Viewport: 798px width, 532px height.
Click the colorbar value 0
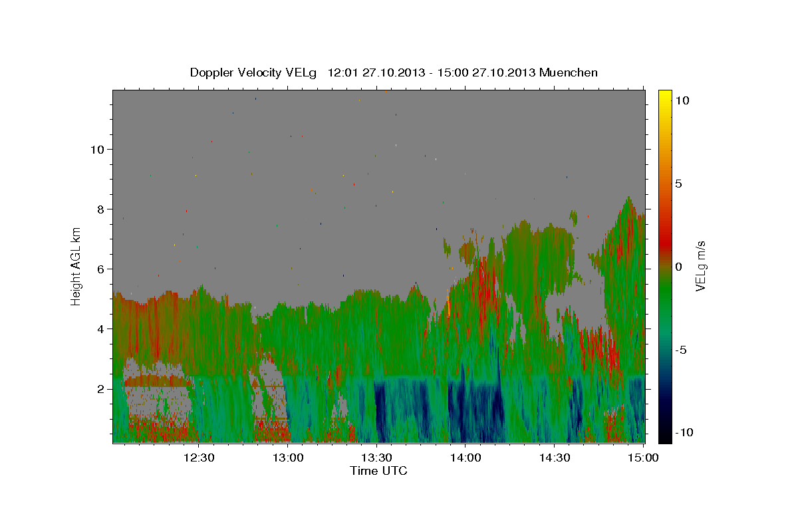coord(678,267)
